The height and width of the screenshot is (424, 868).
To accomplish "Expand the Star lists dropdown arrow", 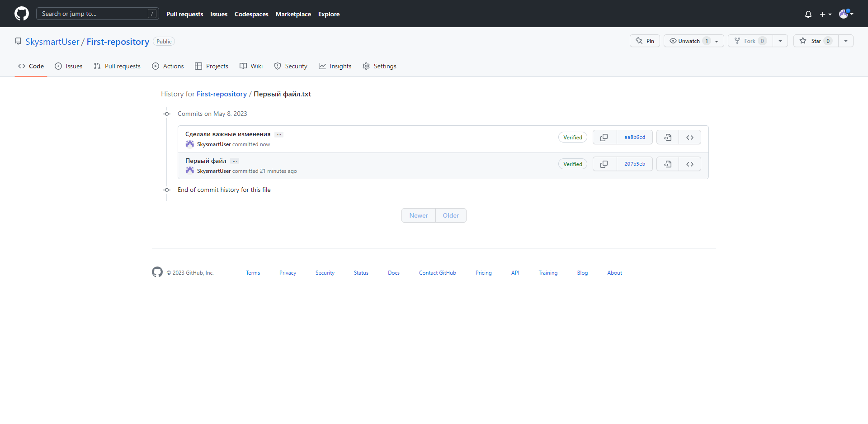I will pos(846,41).
